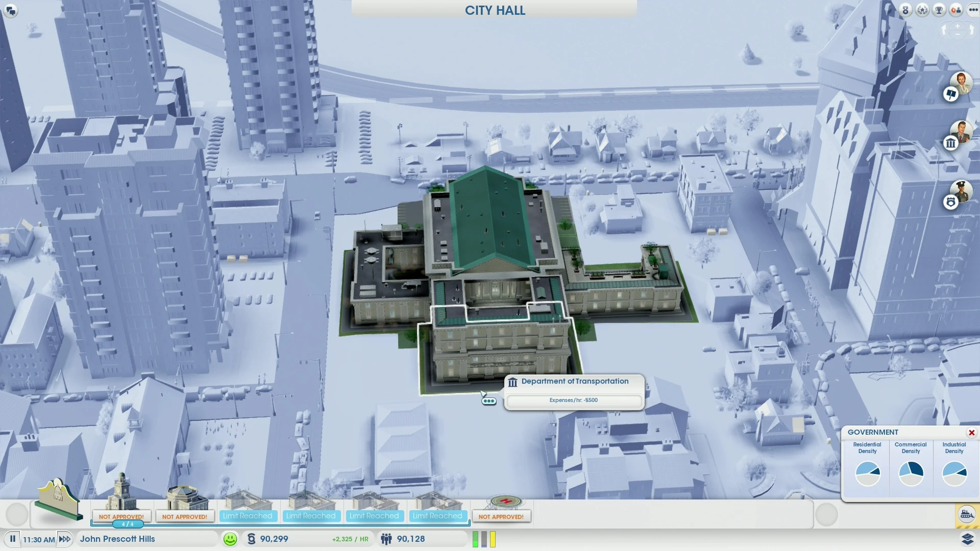The image size is (980, 551).
Task: Click the 4 / 4 departments counter
Action: point(127,524)
